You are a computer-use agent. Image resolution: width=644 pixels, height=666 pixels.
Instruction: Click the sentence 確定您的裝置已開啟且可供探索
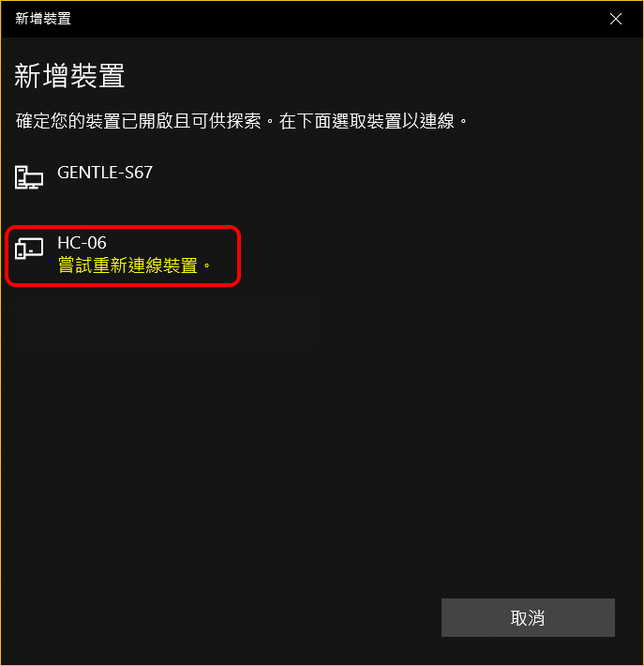(x=139, y=121)
